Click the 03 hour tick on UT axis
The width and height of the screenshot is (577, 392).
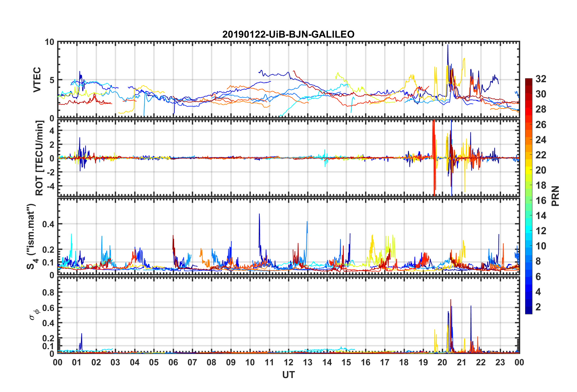[x=115, y=362]
